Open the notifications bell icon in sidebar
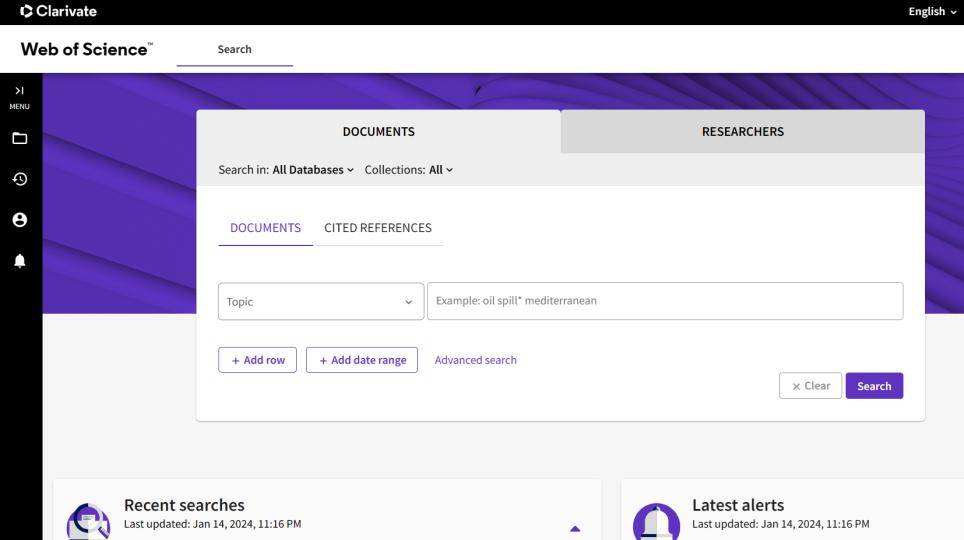 (20, 261)
